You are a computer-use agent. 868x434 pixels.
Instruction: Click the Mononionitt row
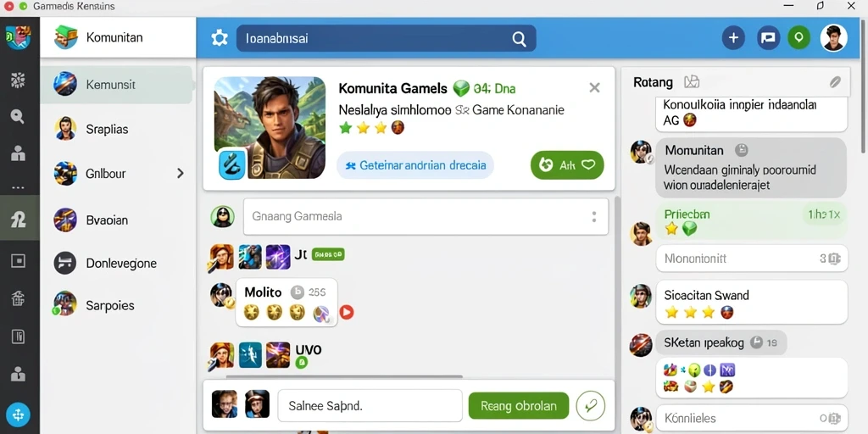point(751,259)
